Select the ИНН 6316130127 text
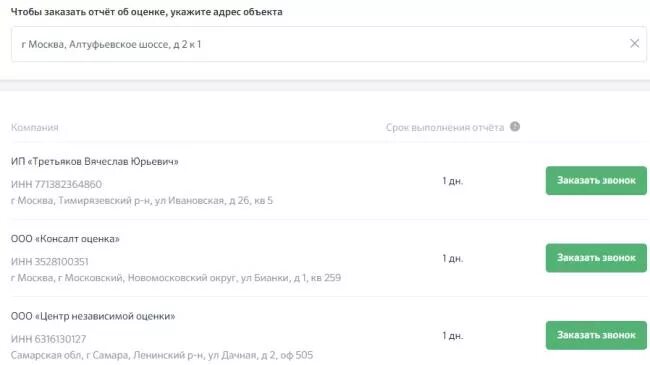 click(49, 339)
